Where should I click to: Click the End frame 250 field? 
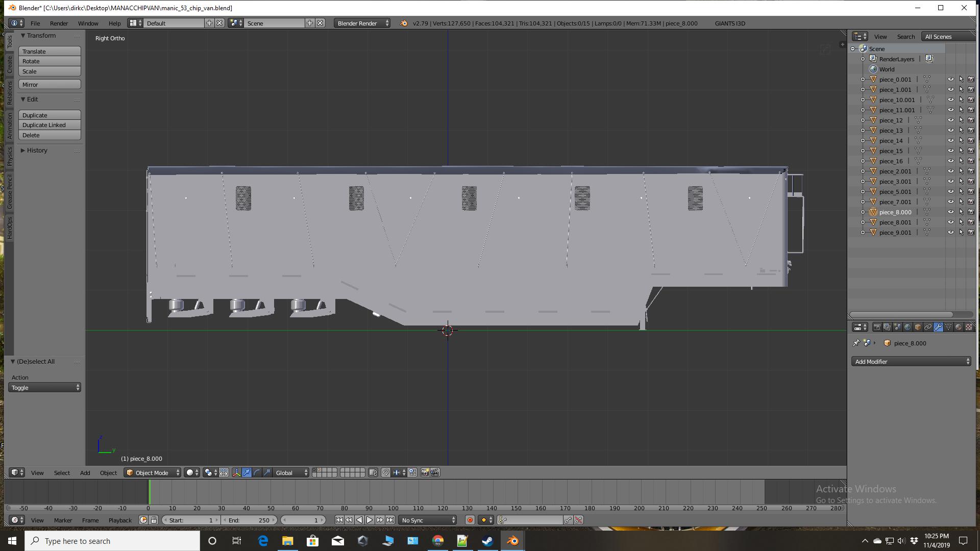click(x=249, y=520)
